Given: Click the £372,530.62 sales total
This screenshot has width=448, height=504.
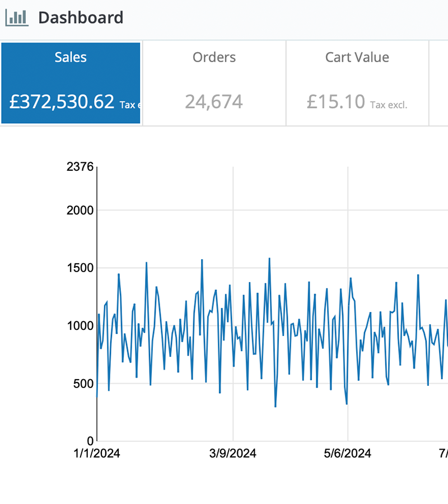Looking at the screenshot, I should tap(62, 101).
